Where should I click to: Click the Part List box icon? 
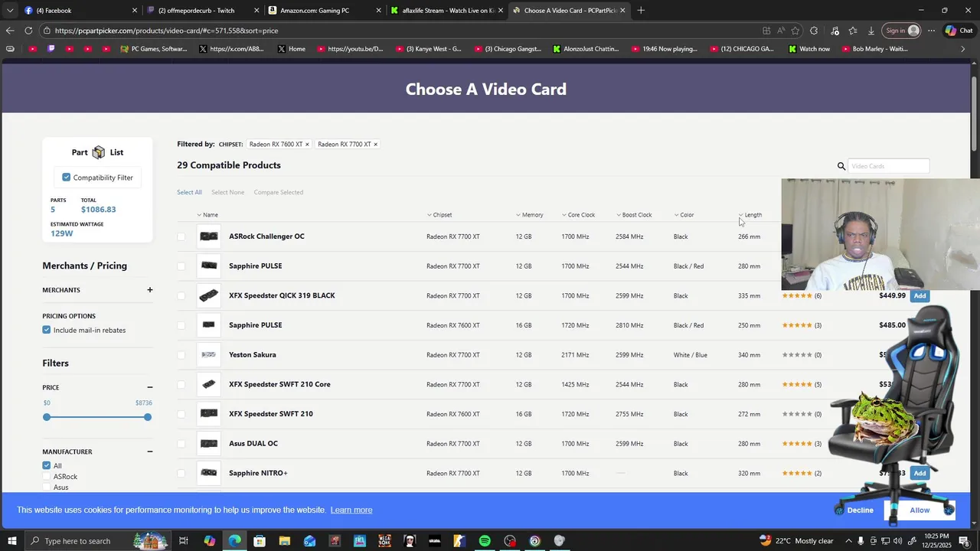(x=98, y=152)
